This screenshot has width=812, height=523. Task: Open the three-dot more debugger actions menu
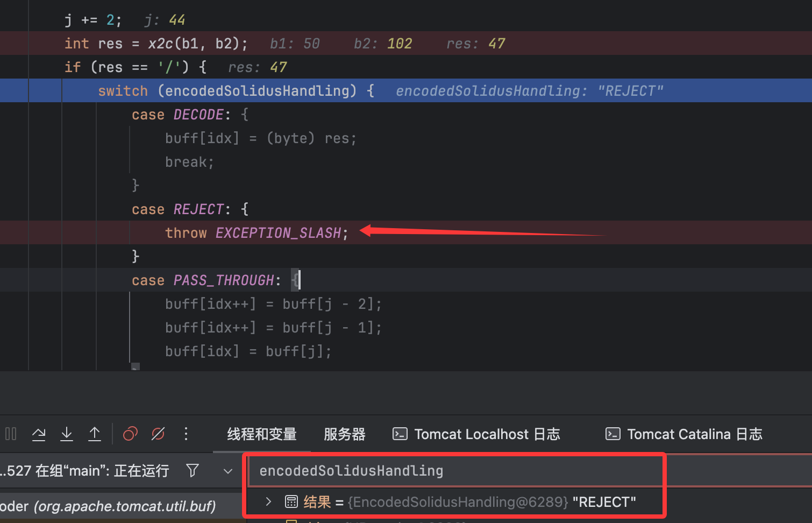pos(186,434)
